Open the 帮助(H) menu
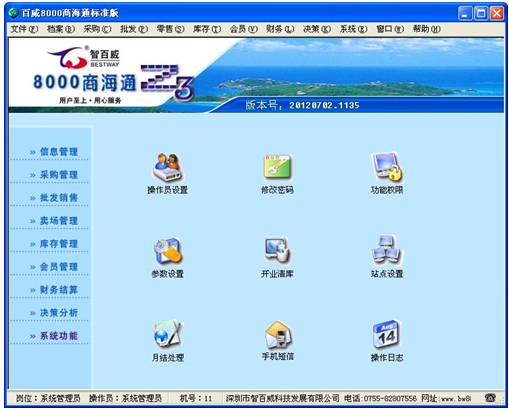The height and width of the screenshot is (411, 509). (427, 29)
